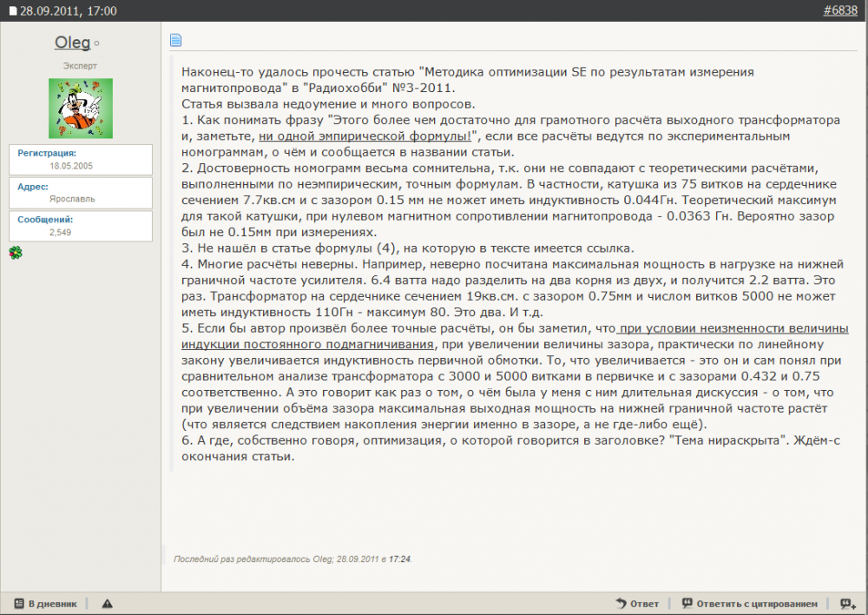Select the "Эксперт" user title
Image resolution: width=868 pixels, height=615 pixels.
(80, 65)
